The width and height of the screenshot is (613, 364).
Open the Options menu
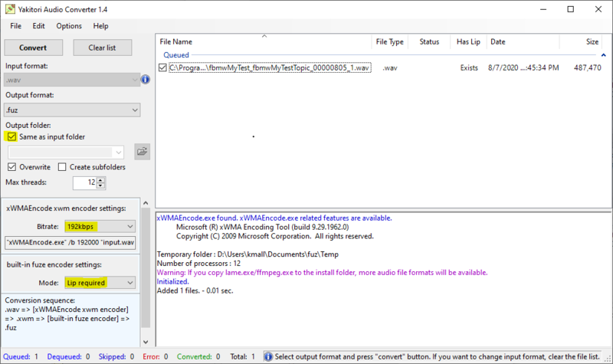(x=69, y=26)
